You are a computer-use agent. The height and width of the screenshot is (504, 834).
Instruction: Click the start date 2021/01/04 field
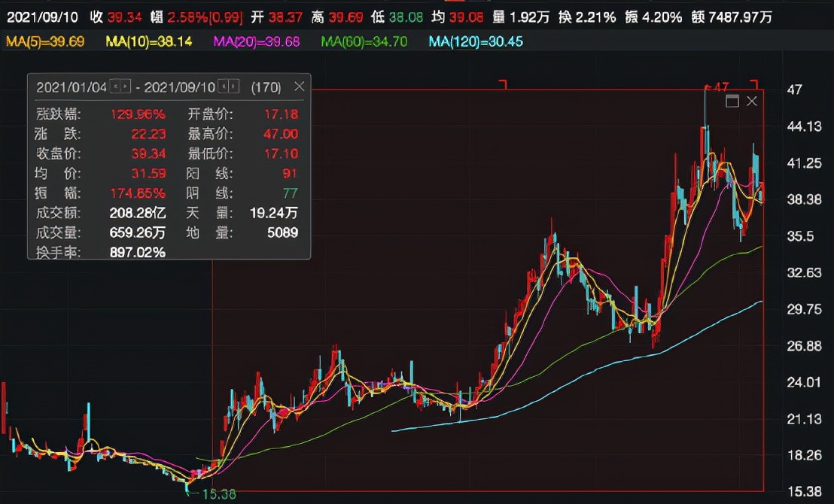click(x=72, y=87)
